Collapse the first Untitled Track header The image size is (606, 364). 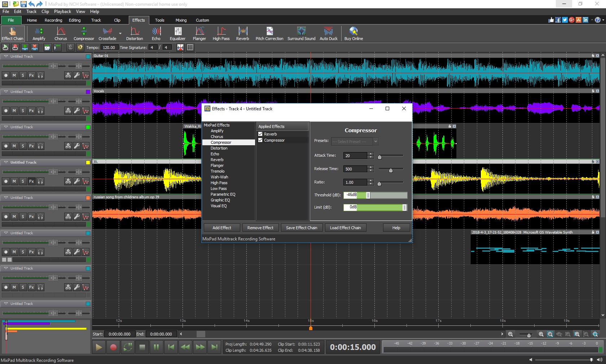click(x=6, y=56)
